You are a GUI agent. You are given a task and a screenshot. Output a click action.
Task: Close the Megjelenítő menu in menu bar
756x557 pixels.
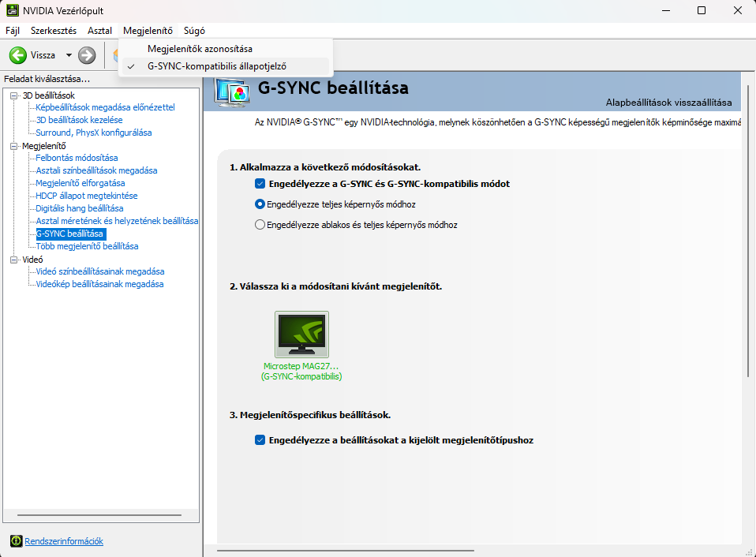pos(148,30)
